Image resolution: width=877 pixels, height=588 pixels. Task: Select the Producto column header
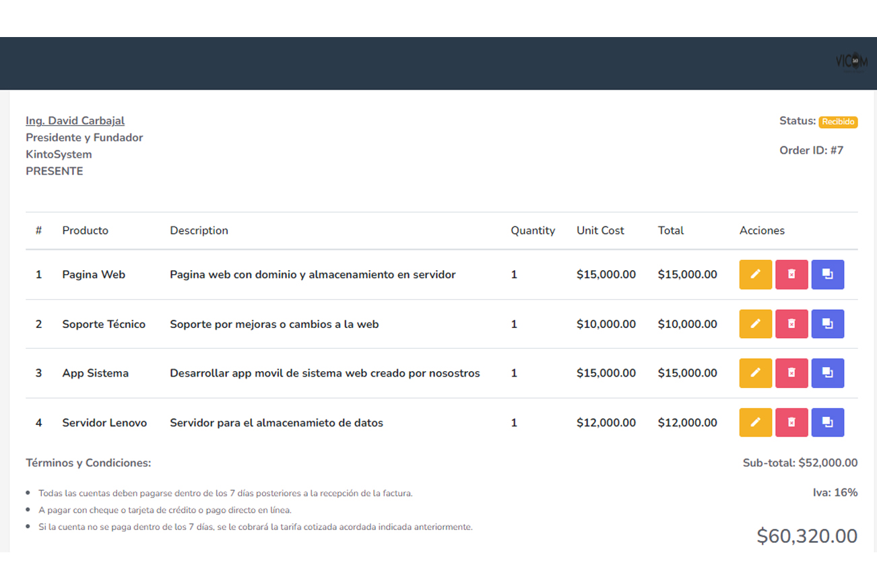(x=85, y=230)
